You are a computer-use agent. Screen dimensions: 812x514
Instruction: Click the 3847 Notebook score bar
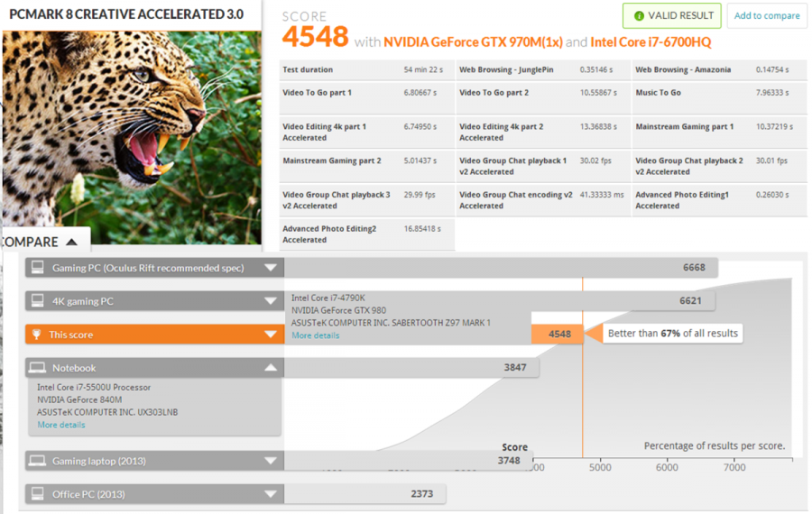[411, 368]
